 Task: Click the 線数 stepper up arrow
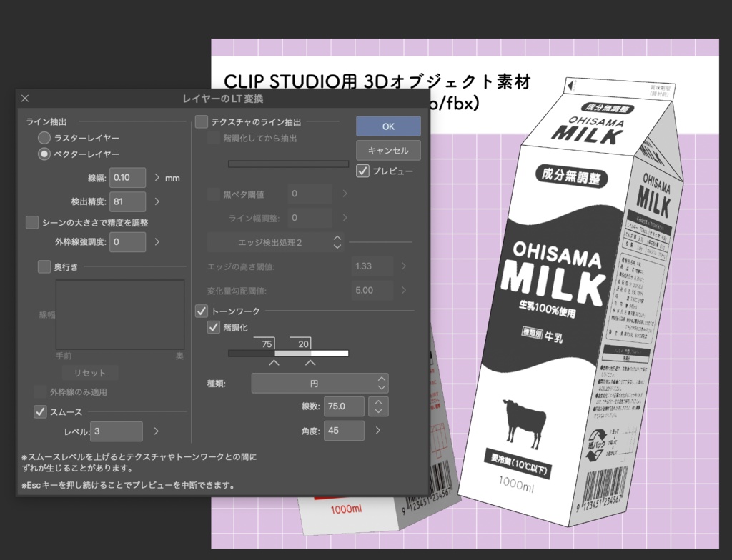click(x=378, y=402)
